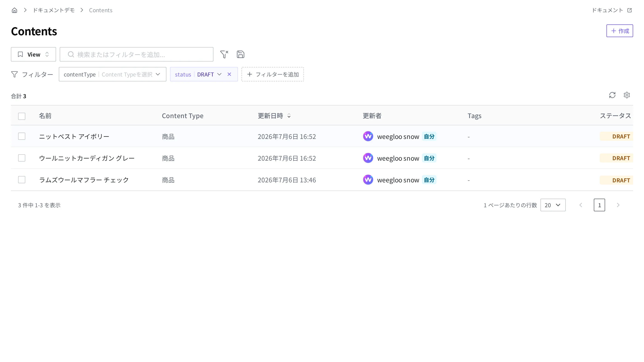Save current view with floppy icon

tap(241, 54)
